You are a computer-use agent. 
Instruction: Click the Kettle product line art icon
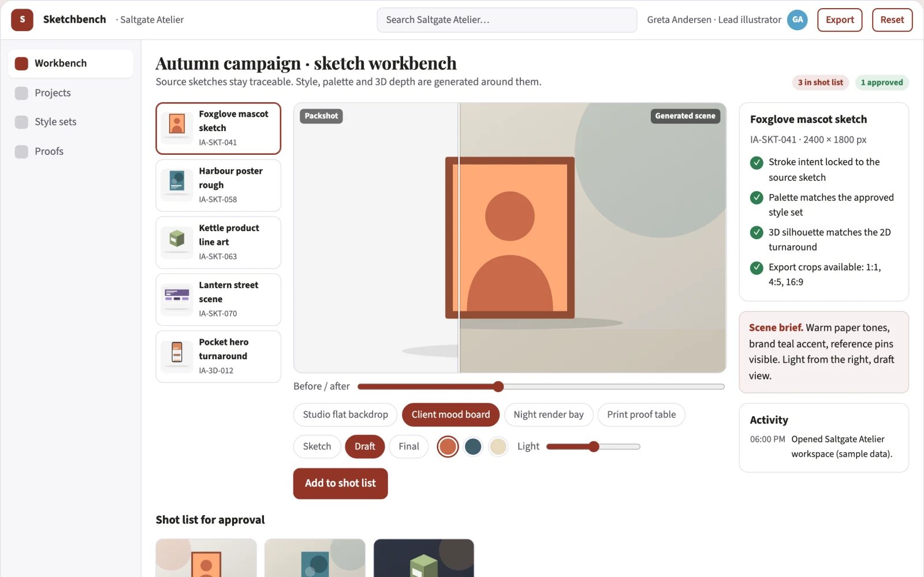[177, 242]
